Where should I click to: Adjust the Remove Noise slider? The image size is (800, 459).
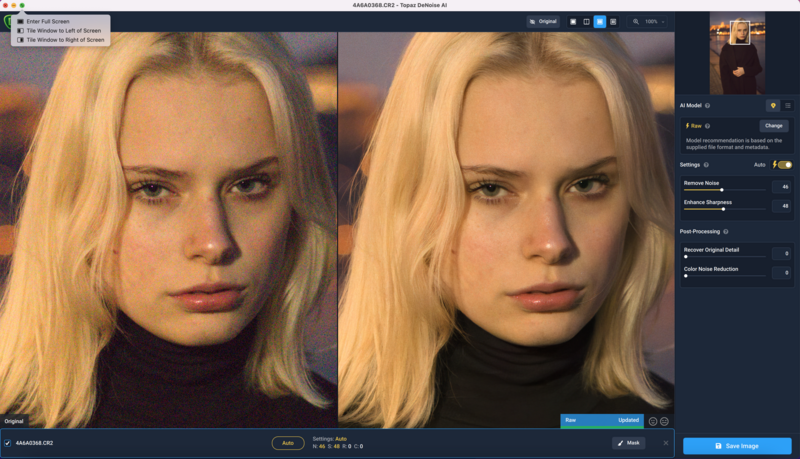click(x=724, y=190)
